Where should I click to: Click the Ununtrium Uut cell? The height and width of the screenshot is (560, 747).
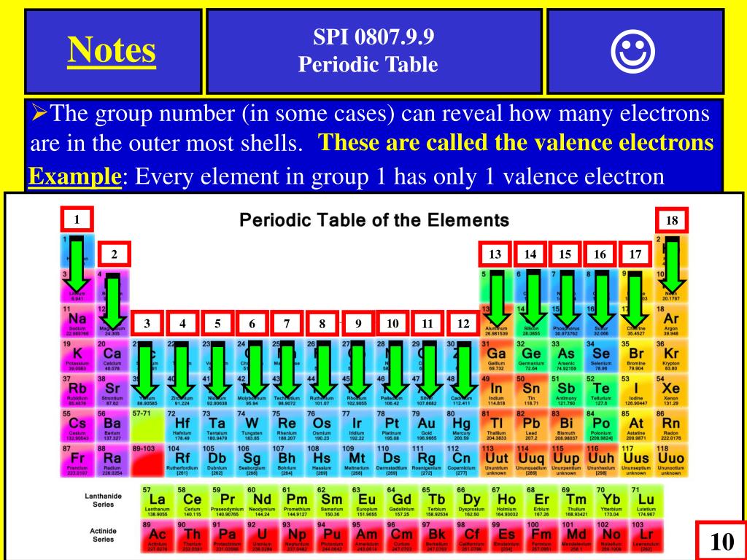pos(496,461)
